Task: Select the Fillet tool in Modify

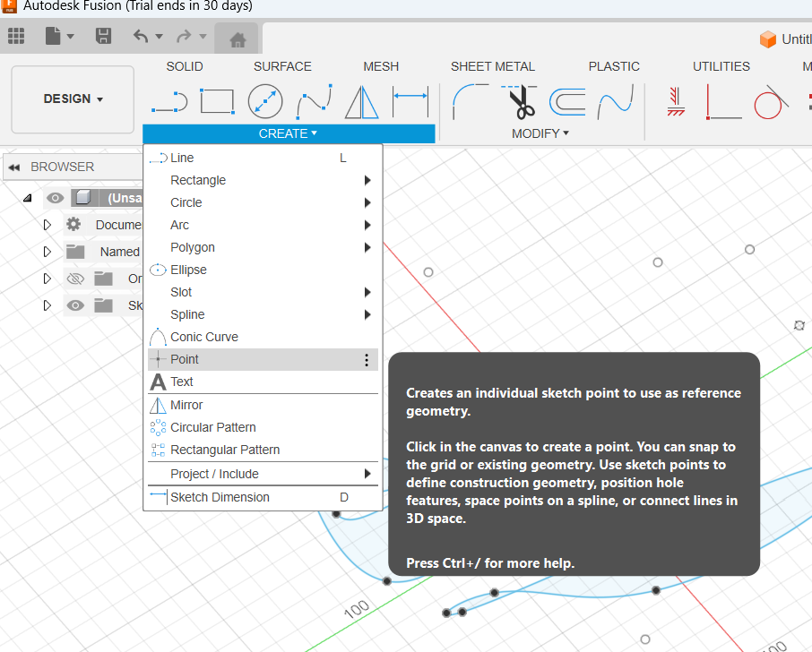Action: coord(471,101)
